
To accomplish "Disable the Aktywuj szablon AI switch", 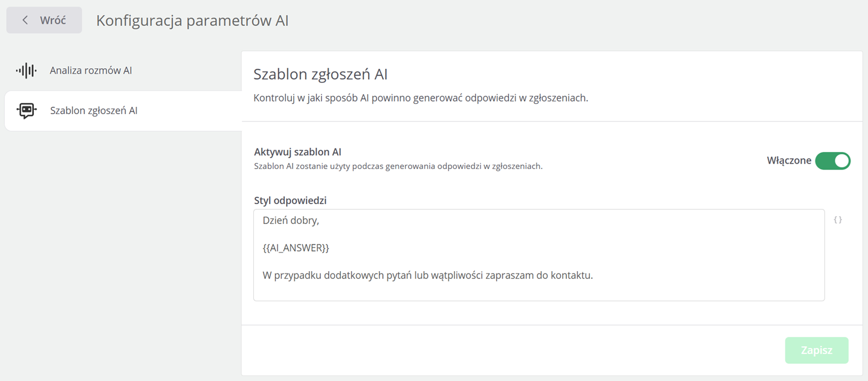I will [833, 161].
